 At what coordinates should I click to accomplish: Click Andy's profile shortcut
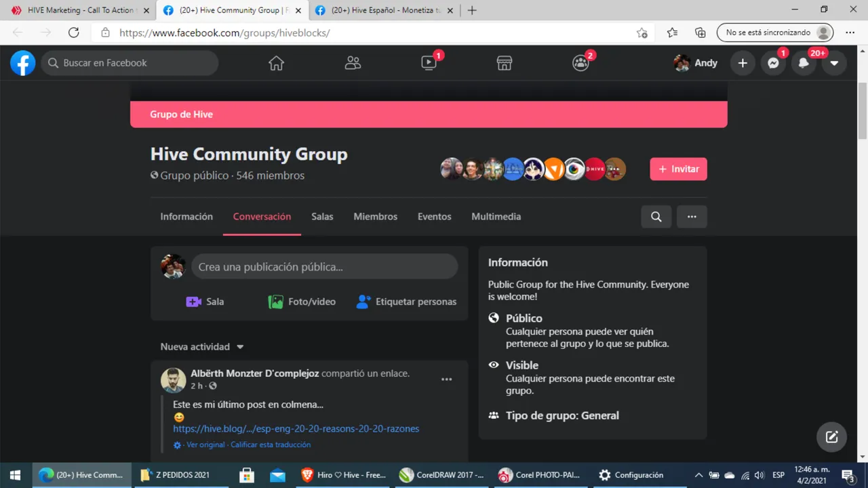(x=696, y=63)
